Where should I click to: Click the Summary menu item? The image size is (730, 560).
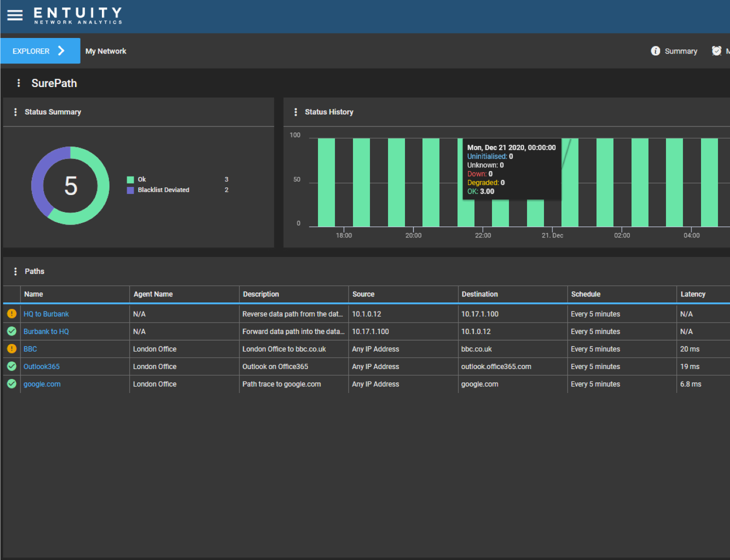[681, 50]
